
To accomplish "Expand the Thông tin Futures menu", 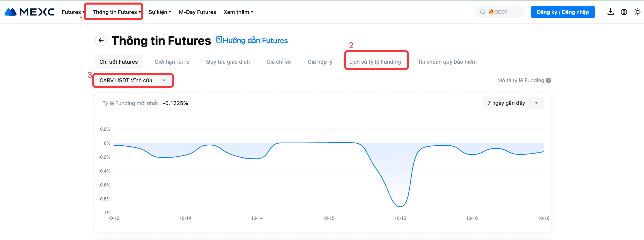I will pos(116,12).
